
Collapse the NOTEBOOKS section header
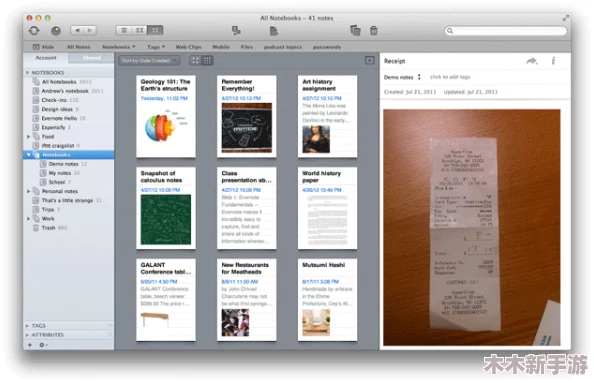point(27,72)
